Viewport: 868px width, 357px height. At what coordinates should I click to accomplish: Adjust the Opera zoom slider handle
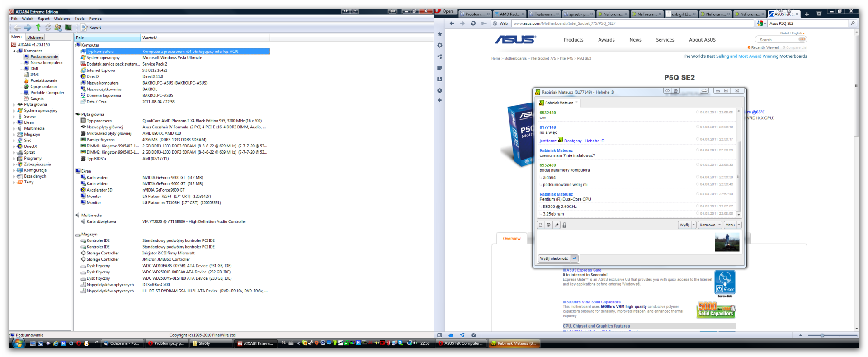822,335
